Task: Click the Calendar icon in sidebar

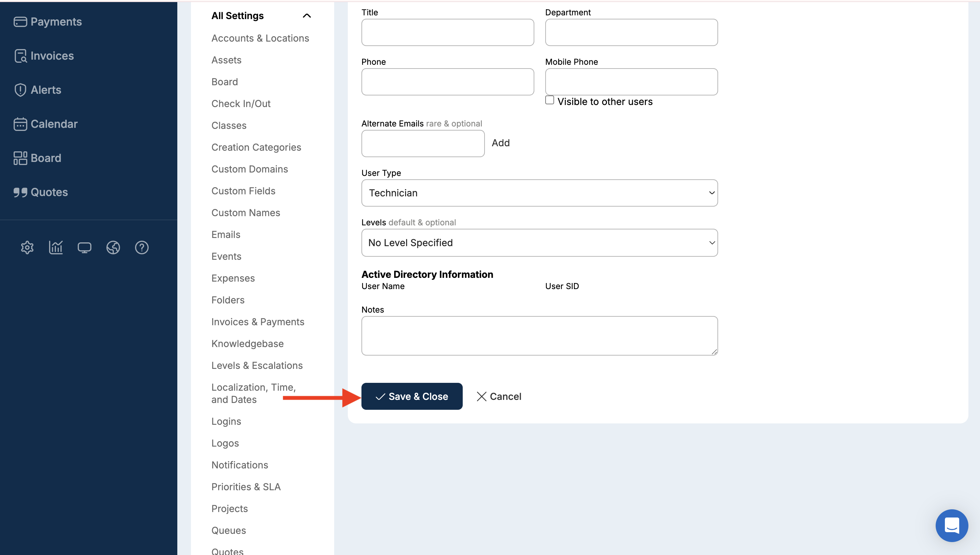Action: (x=20, y=124)
